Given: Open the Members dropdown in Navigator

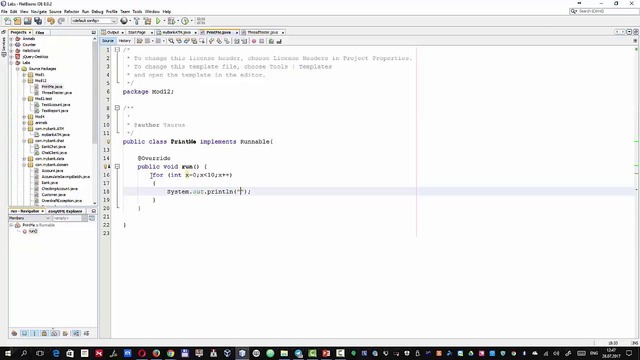Looking at the screenshot, I should [x=29, y=218].
